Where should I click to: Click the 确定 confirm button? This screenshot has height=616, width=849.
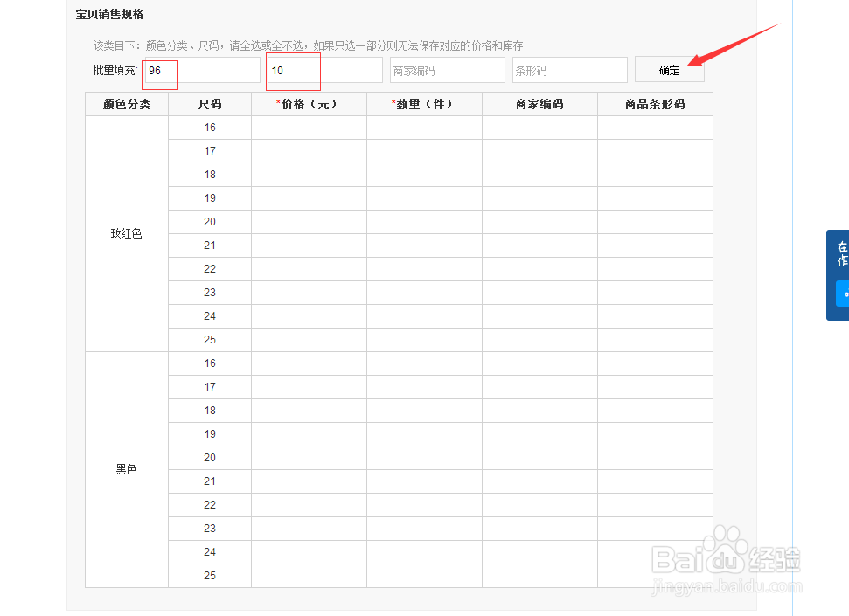tap(669, 70)
